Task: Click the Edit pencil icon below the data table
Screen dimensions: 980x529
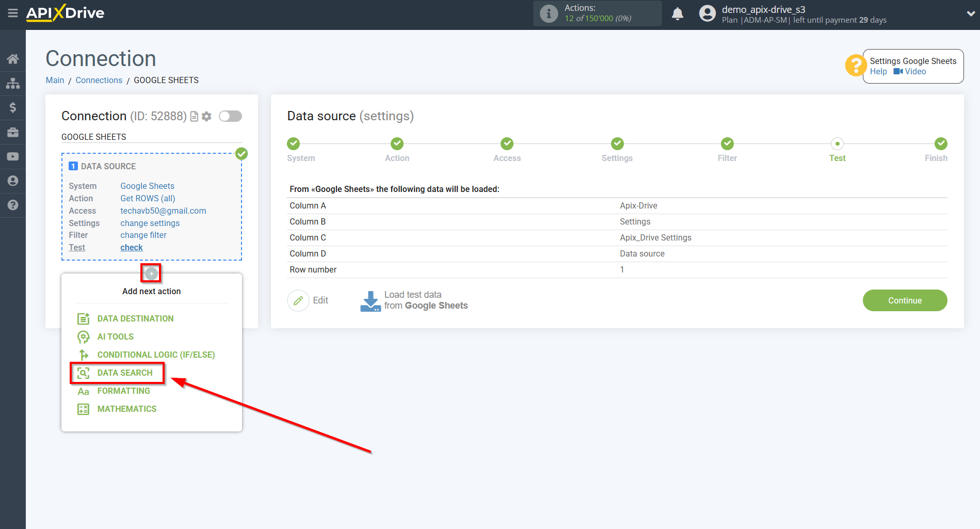Action: click(x=298, y=300)
